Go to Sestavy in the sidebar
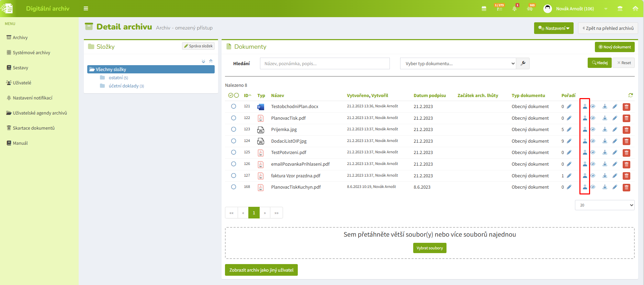The image size is (644, 285). 20,68
